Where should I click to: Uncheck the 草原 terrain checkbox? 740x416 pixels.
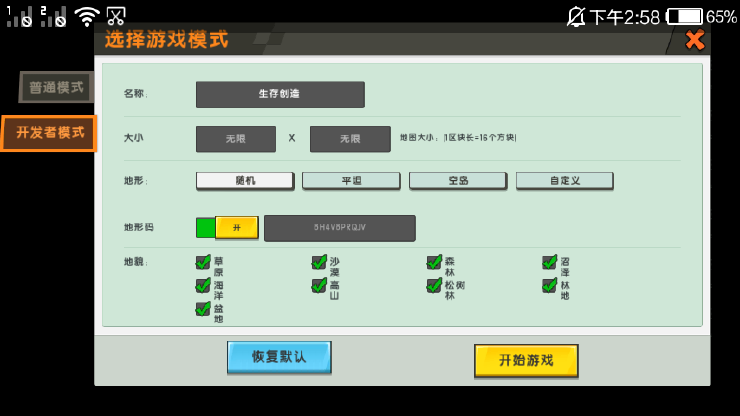point(203,263)
